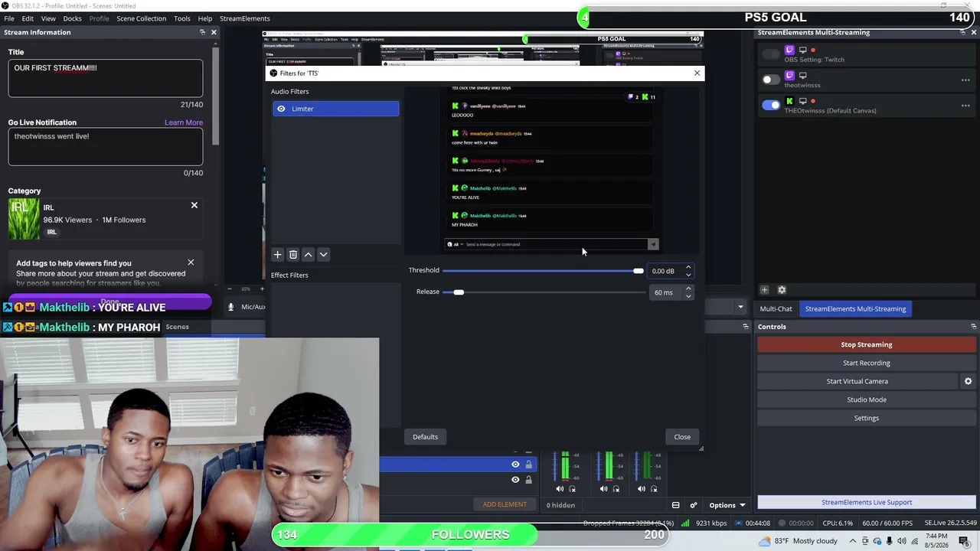Open more options for theotwinsss Twitch output

click(x=965, y=80)
